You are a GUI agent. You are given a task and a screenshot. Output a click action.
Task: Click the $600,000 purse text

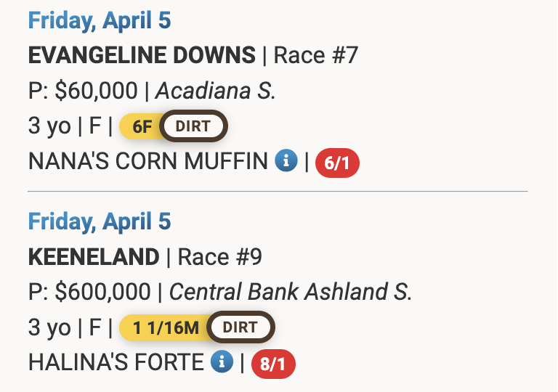click(102, 292)
